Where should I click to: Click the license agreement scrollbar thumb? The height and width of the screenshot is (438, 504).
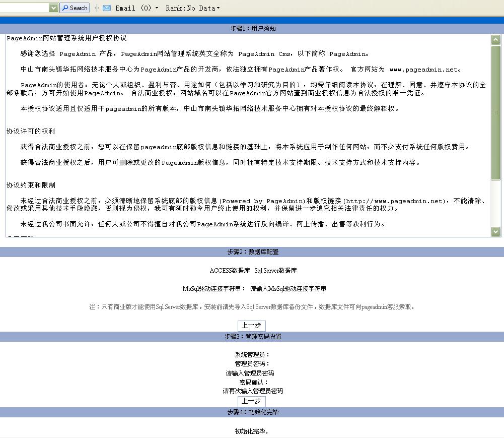tap(496, 112)
